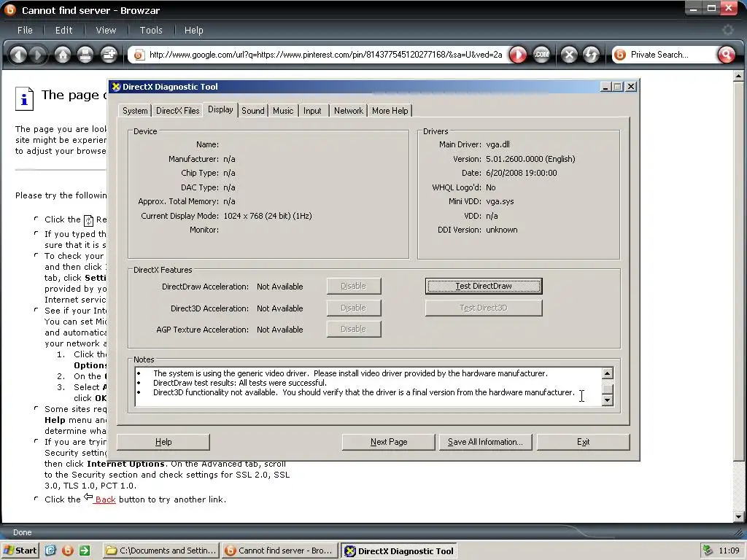747x560 pixels.
Task: Refresh the page in Browzar
Action: [591, 55]
